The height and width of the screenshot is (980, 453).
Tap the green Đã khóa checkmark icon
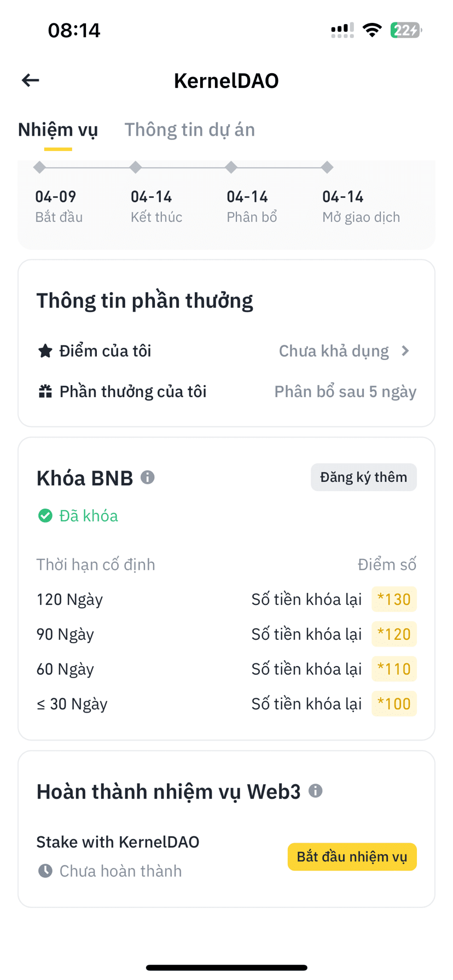(45, 516)
